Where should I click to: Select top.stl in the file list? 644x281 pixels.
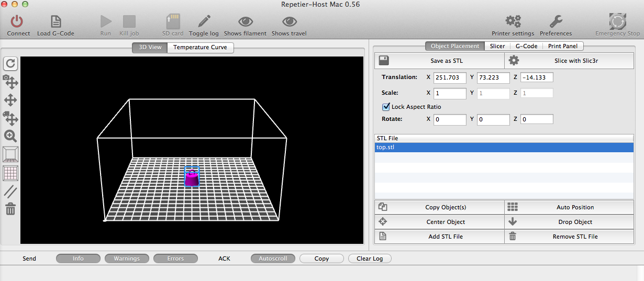coord(504,148)
